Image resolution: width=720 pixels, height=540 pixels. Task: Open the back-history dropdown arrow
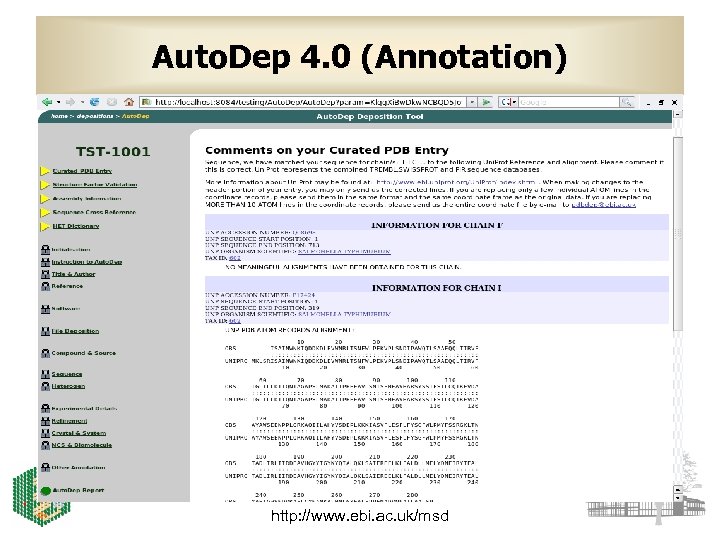[58, 102]
